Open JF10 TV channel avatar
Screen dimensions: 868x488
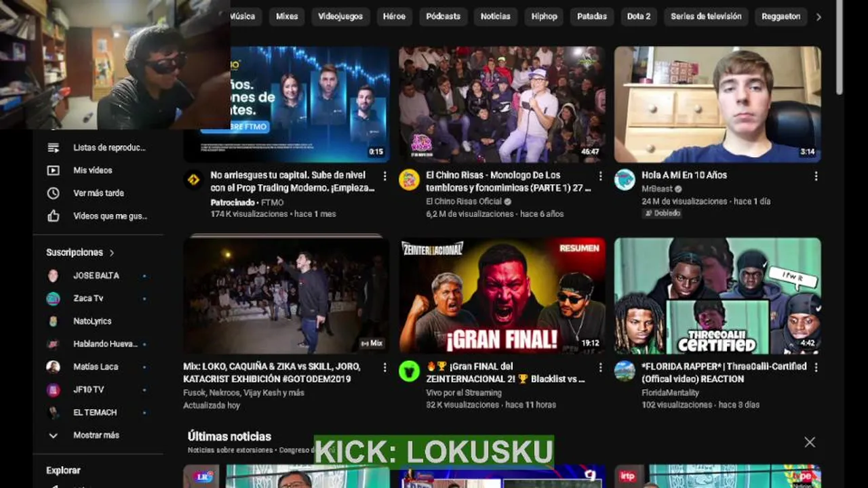(x=53, y=390)
